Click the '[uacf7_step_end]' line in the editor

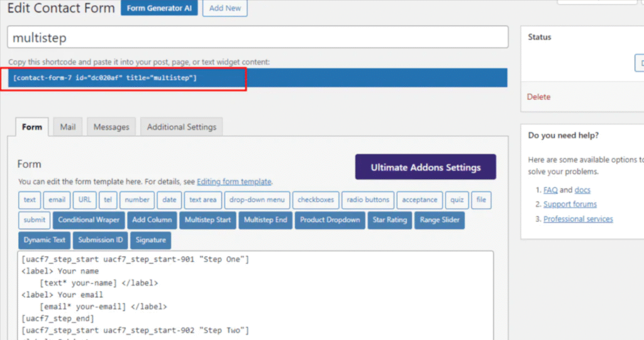pos(58,319)
